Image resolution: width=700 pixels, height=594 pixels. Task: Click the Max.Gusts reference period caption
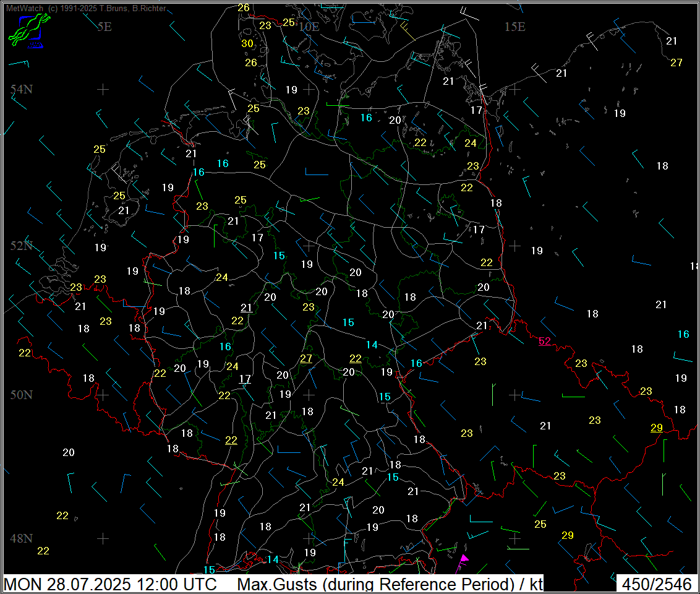(390, 584)
